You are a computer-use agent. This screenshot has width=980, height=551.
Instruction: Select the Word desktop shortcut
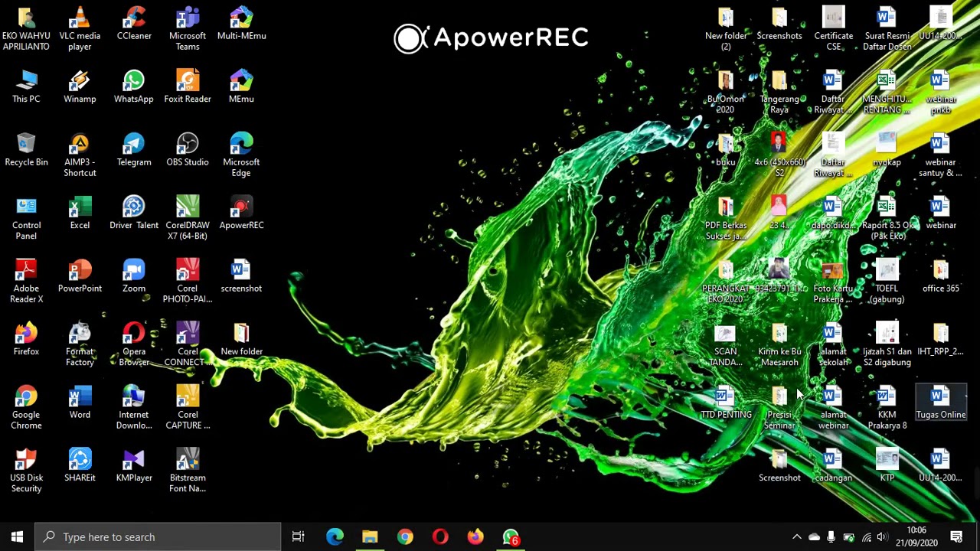pyautogui.click(x=80, y=402)
